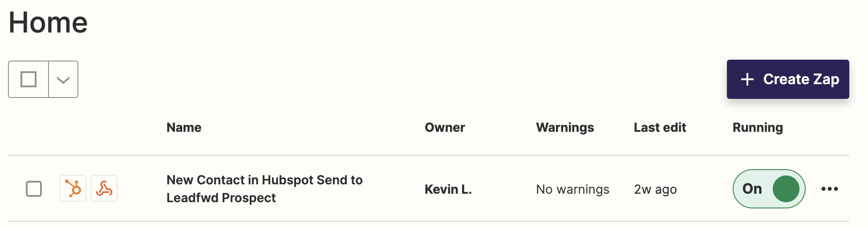
Task: Sort by the Owner column header
Action: coord(445,127)
